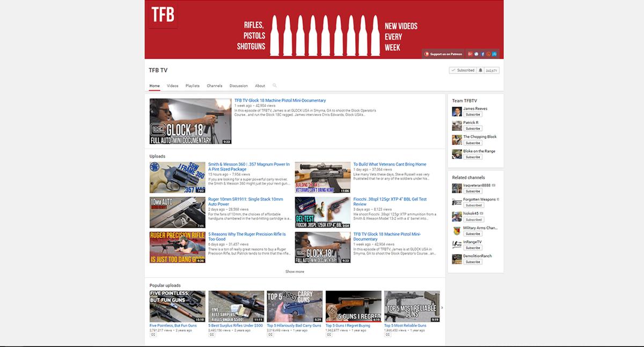The width and height of the screenshot is (644, 347).
Task: Open Bloke on the Range avatar
Action: tap(457, 154)
